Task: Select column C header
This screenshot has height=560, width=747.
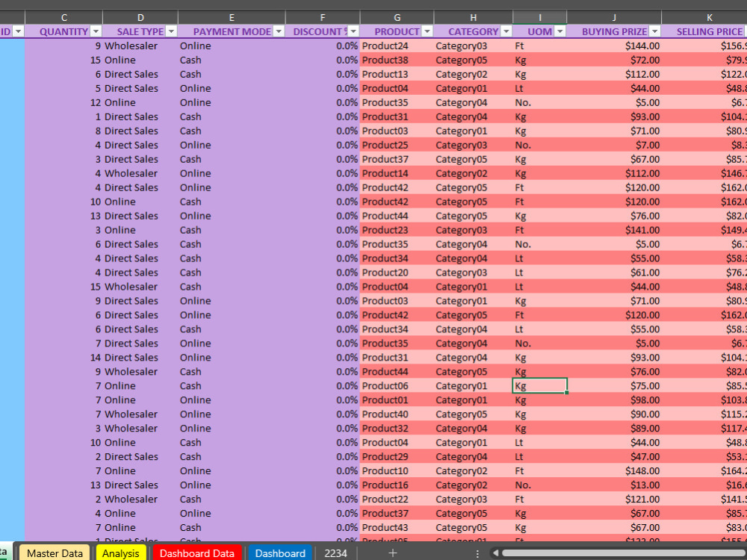Action: click(x=63, y=18)
